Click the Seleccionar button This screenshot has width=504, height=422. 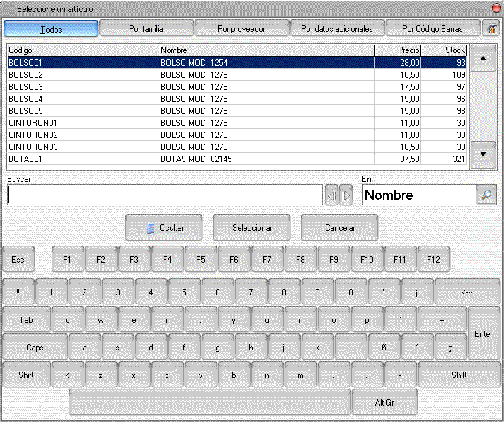click(x=252, y=228)
